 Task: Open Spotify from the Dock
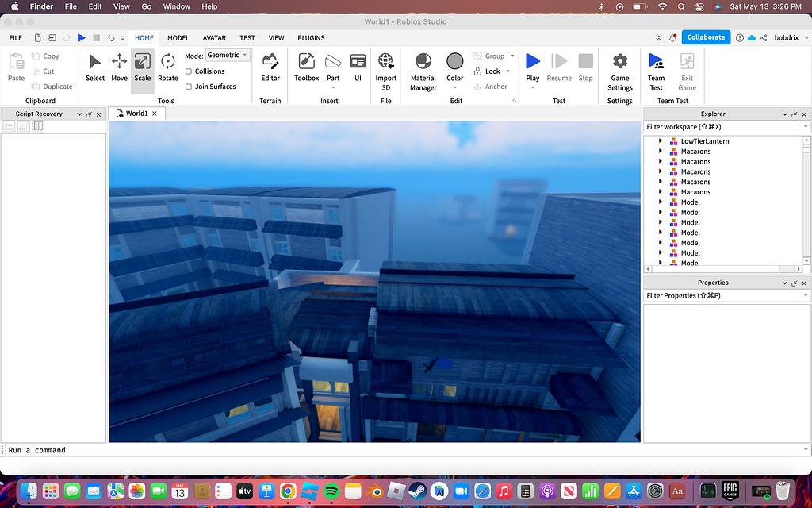point(331,491)
